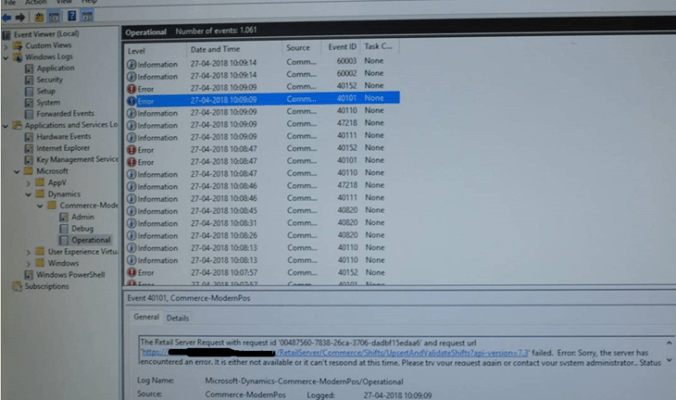Click the Help toolbar icon
Image resolution: width=676 pixels, height=400 pixels.
(x=72, y=17)
